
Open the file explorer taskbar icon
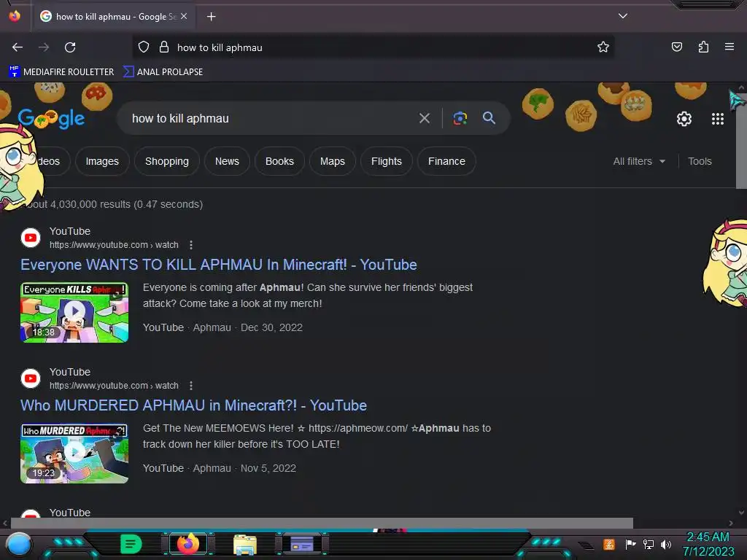click(x=245, y=544)
